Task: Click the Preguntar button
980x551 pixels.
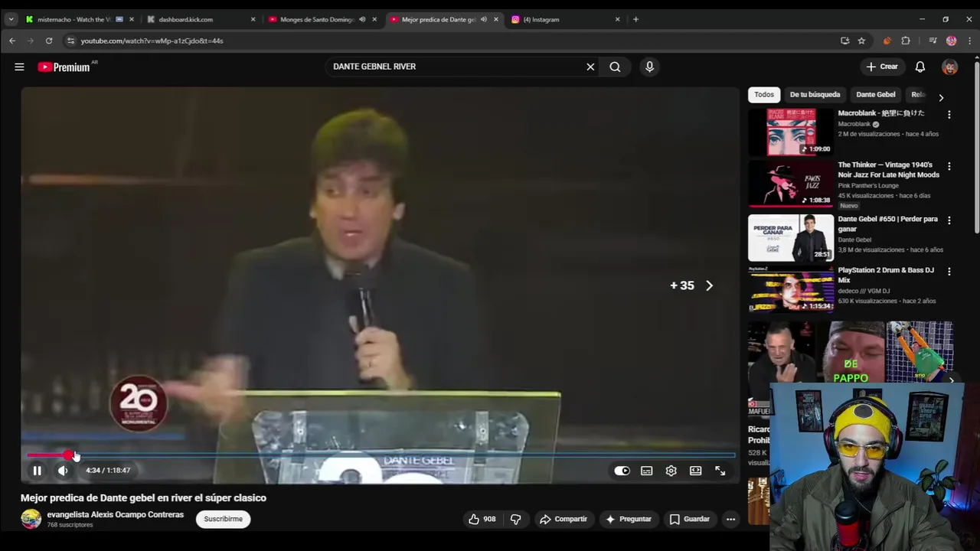Action: [x=628, y=519]
